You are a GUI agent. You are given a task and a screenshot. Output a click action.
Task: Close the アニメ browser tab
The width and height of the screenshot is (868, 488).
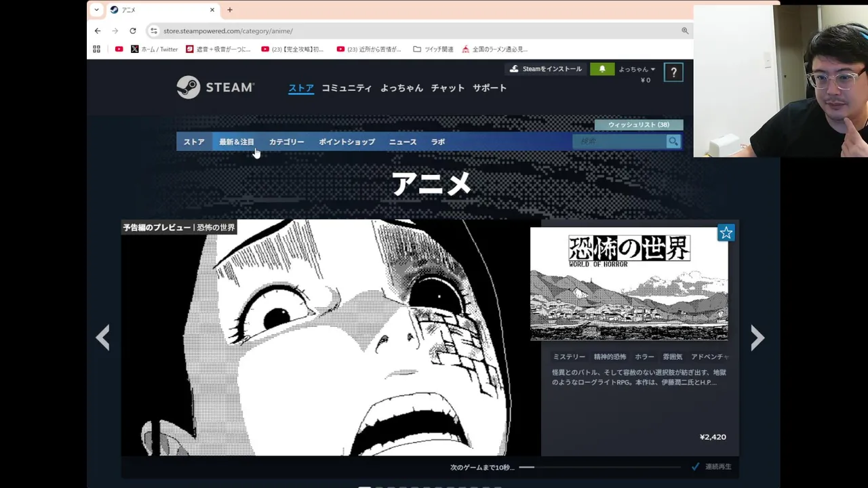coord(212,9)
